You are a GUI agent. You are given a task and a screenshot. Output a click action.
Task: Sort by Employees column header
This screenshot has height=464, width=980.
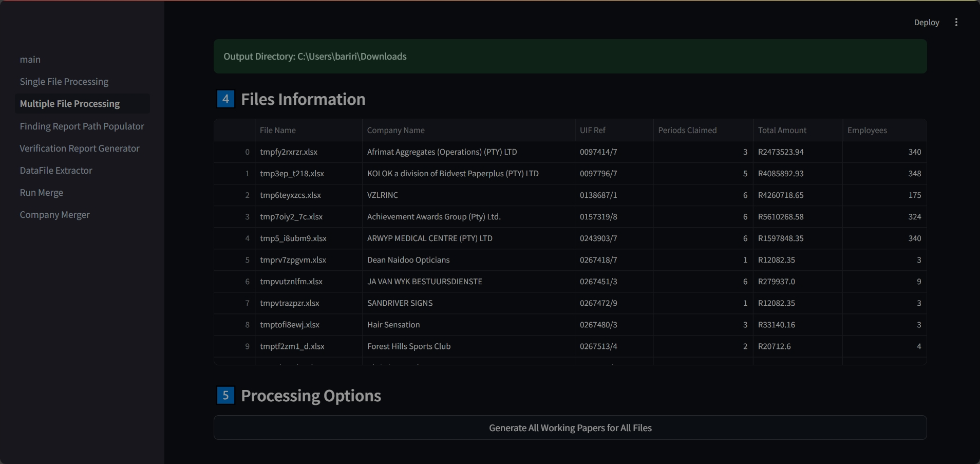[x=884, y=131]
